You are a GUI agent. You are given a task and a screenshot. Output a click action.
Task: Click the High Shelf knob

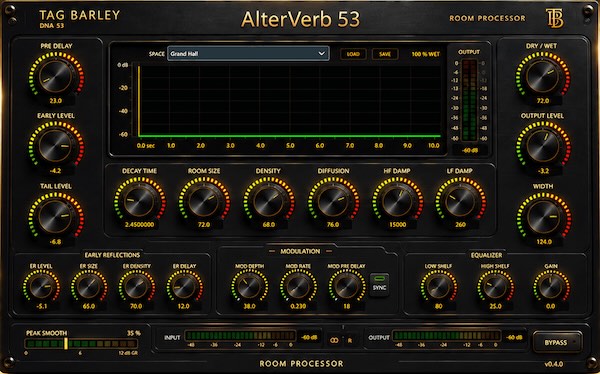pyautogui.click(x=495, y=287)
